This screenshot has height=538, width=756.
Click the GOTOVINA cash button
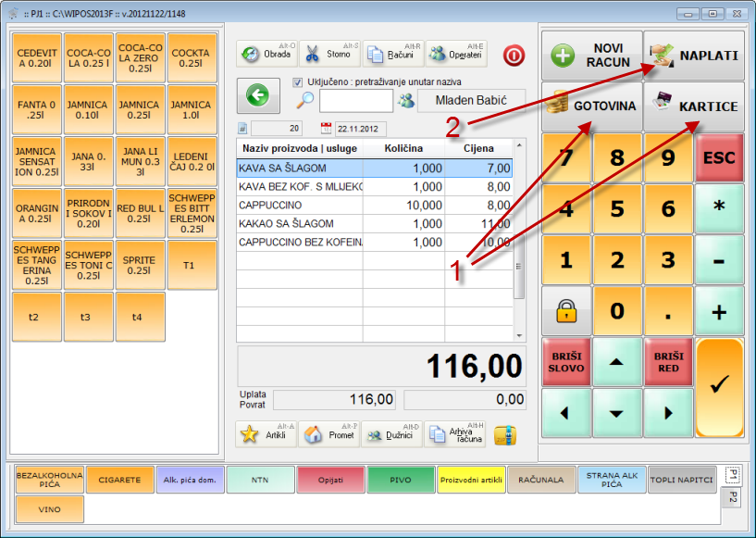click(591, 106)
